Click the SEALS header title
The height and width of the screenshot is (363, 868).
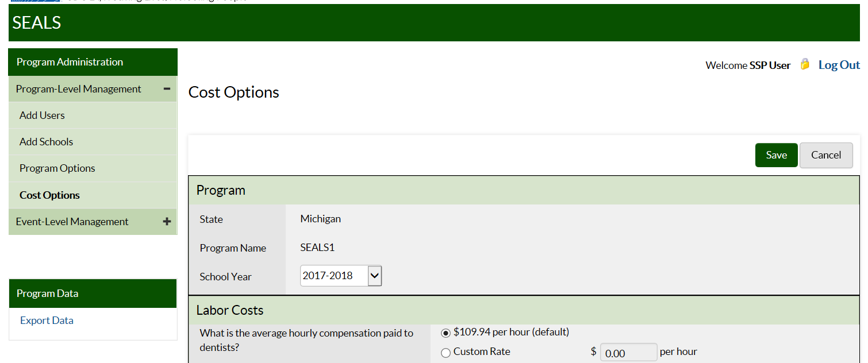(37, 22)
